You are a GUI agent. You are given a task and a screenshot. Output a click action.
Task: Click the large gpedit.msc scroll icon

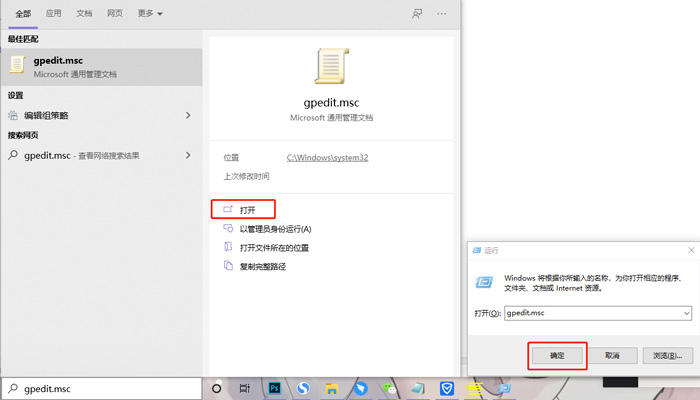pyautogui.click(x=331, y=66)
